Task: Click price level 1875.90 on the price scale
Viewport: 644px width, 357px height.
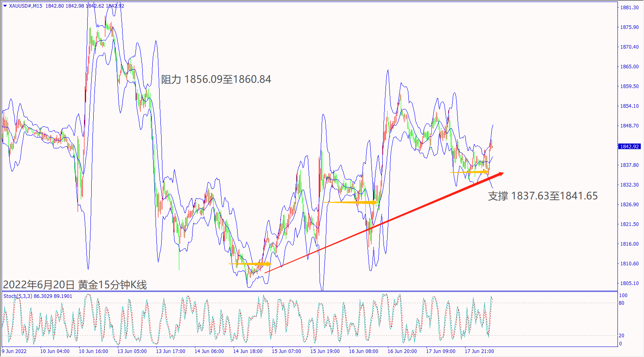Action: 629,27
